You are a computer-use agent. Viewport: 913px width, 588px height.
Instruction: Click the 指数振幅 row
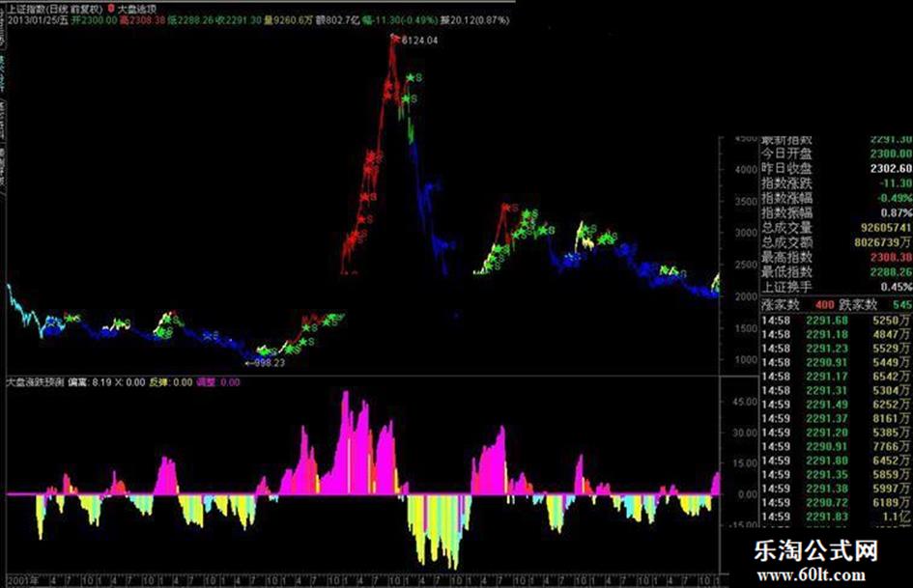[x=836, y=212]
